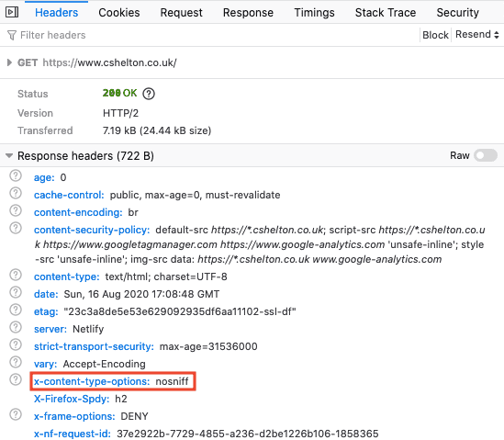Open help icon beside the etag header
The width and height of the screenshot is (504, 440).
click(16, 310)
